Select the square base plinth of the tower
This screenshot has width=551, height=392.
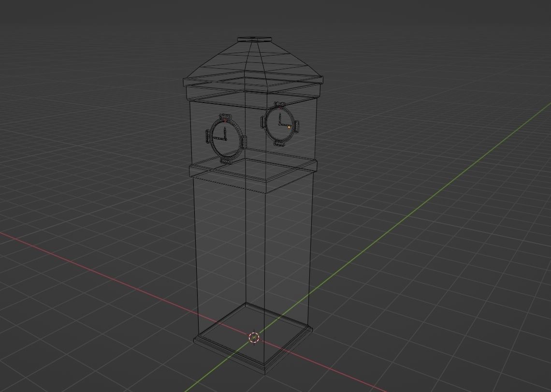pyautogui.click(x=253, y=338)
